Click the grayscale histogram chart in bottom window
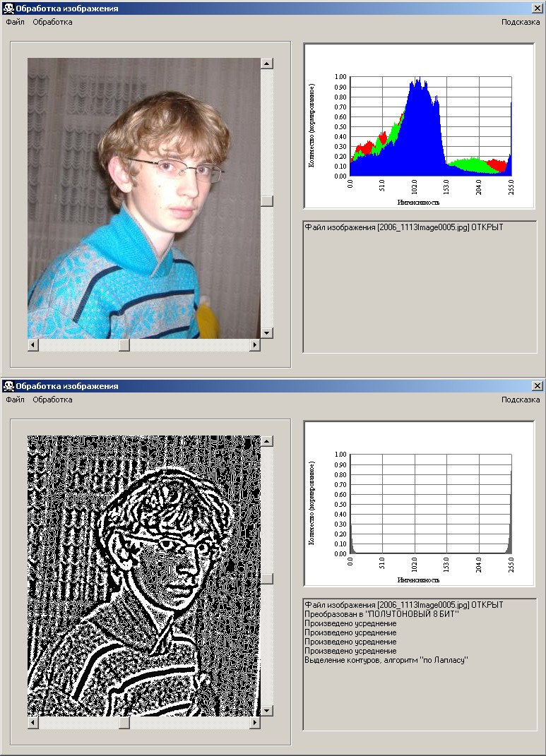This screenshot has height=756, width=546. (x=419, y=504)
